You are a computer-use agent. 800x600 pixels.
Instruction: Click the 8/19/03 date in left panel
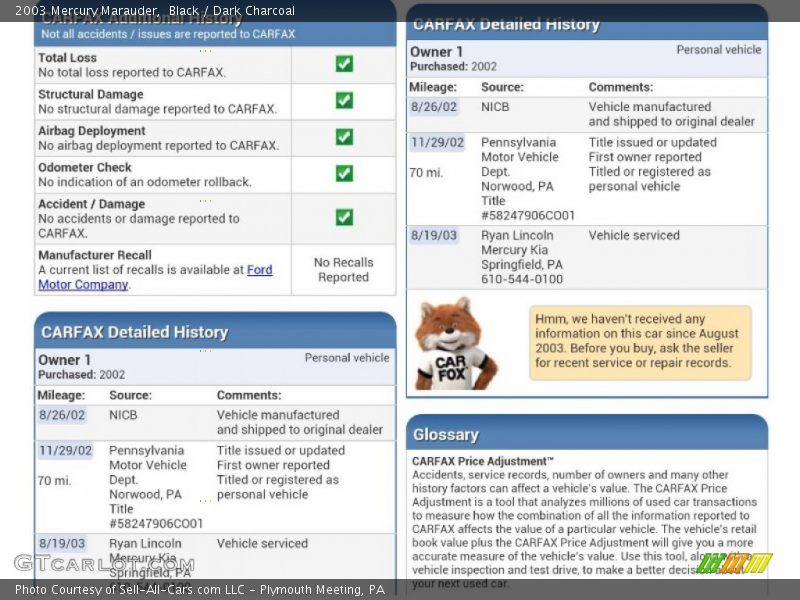coord(62,544)
